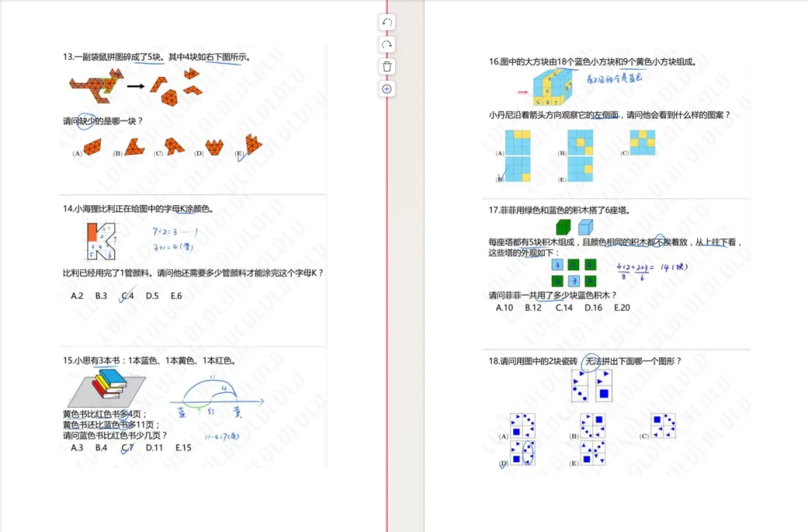Pick answer D.11 in question 15
808x532 pixels.
pos(154,447)
